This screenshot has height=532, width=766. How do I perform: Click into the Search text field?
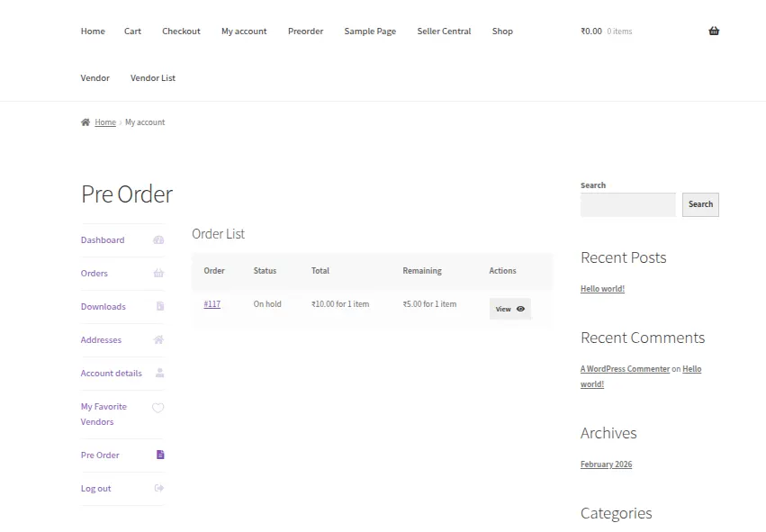(x=627, y=204)
